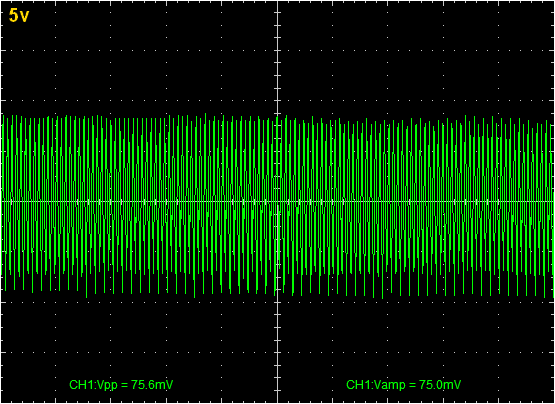Click the left end of the horizontal center axis
The width and height of the screenshot is (555, 404).
point(2,201)
